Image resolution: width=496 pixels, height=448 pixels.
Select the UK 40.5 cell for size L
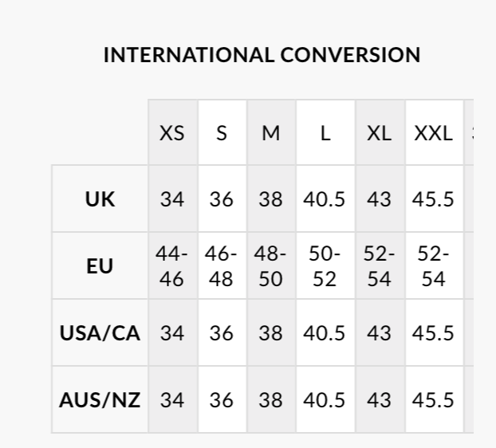tap(325, 199)
